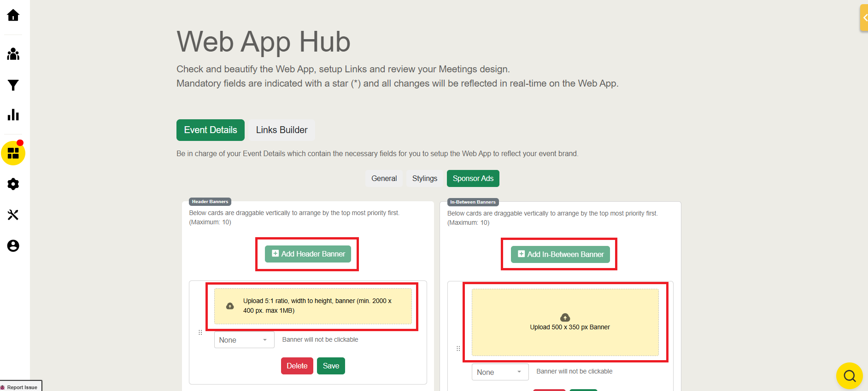Go to the Home sidebar icon
Screen dimensions: 868x391
click(13, 15)
